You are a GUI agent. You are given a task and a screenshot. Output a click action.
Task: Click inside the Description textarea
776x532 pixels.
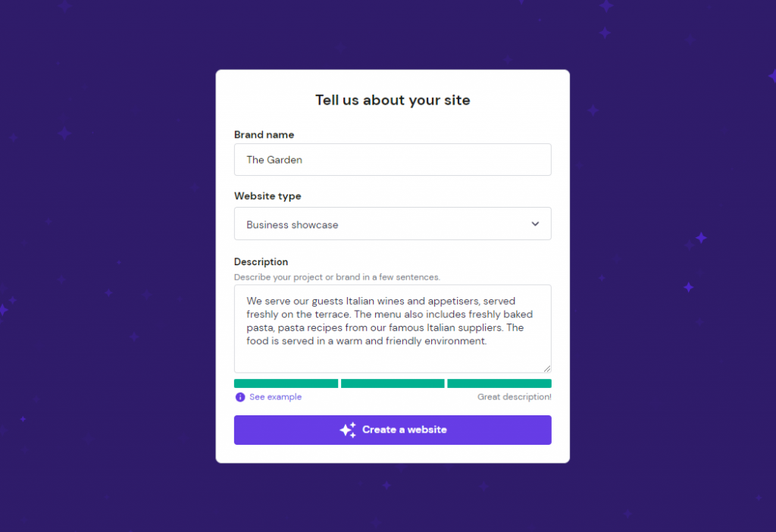click(393, 327)
